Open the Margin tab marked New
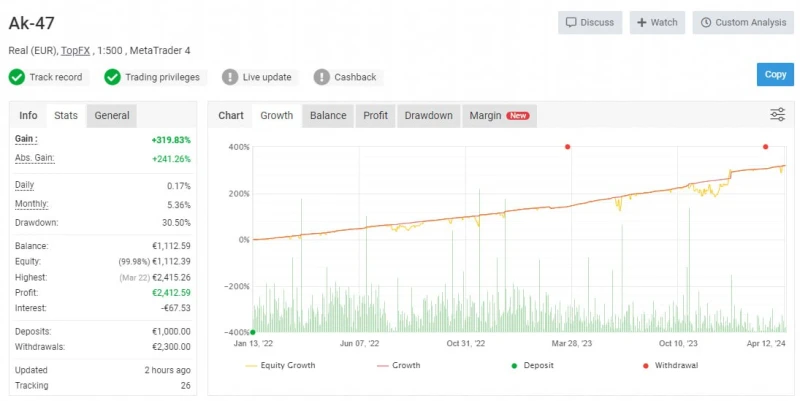800x401 pixels. click(498, 115)
